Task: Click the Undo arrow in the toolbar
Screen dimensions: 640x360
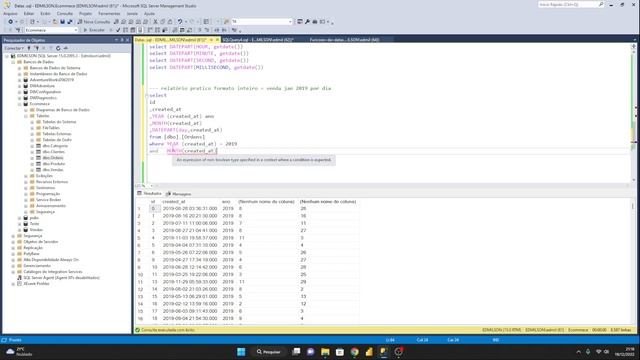Action: [x=180, y=22]
